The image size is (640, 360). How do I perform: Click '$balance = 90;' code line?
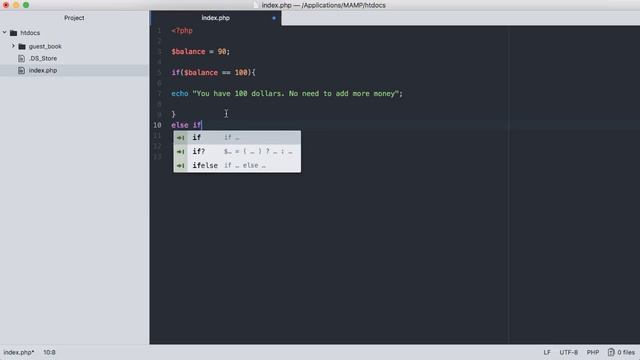pyautogui.click(x=201, y=52)
